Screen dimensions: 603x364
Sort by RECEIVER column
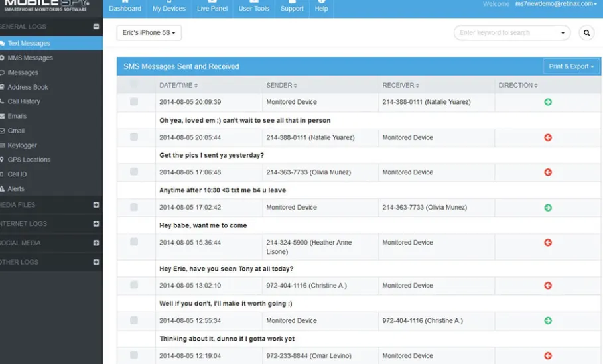coord(401,86)
